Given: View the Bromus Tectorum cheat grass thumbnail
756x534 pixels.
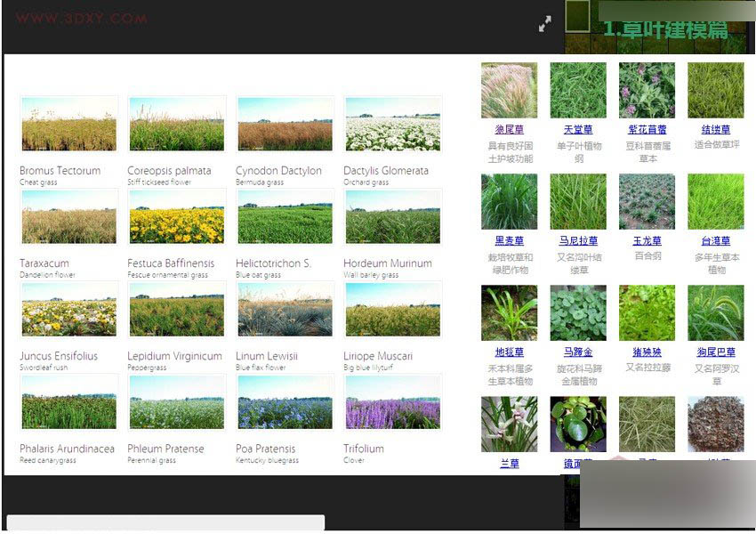Looking at the screenshot, I should coord(68,125).
